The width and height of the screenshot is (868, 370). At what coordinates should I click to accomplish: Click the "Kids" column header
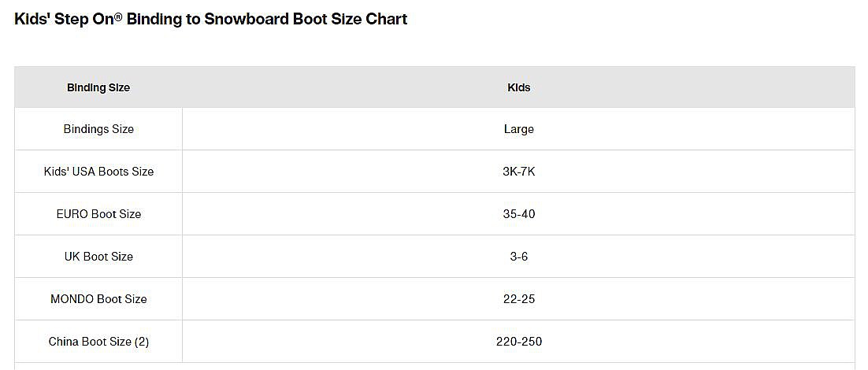point(518,87)
